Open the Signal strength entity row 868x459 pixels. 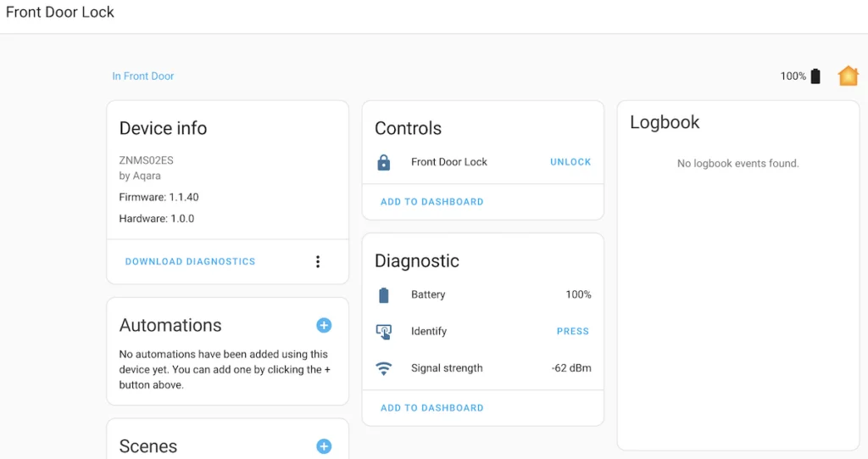(482, 368)
